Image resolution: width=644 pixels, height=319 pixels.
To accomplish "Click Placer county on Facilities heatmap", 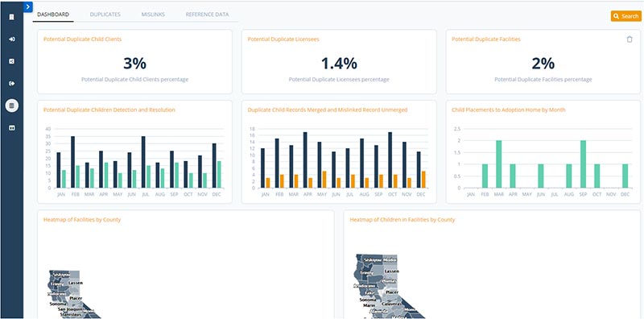I will click(76, 298).
